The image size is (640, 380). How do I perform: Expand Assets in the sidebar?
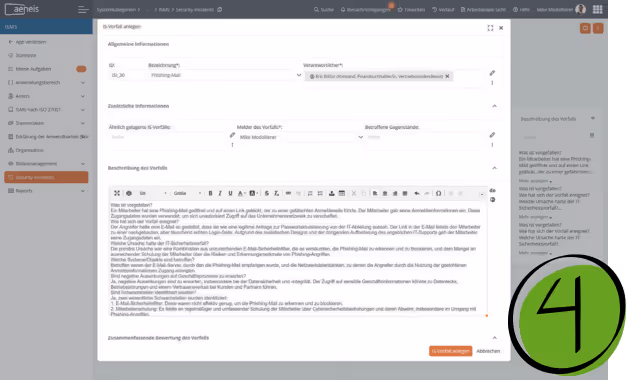(x=83, y=96)
